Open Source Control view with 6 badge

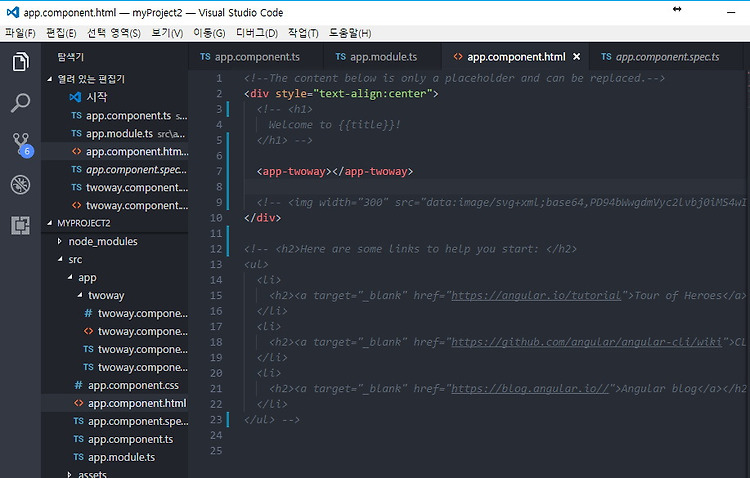point(22,145)
